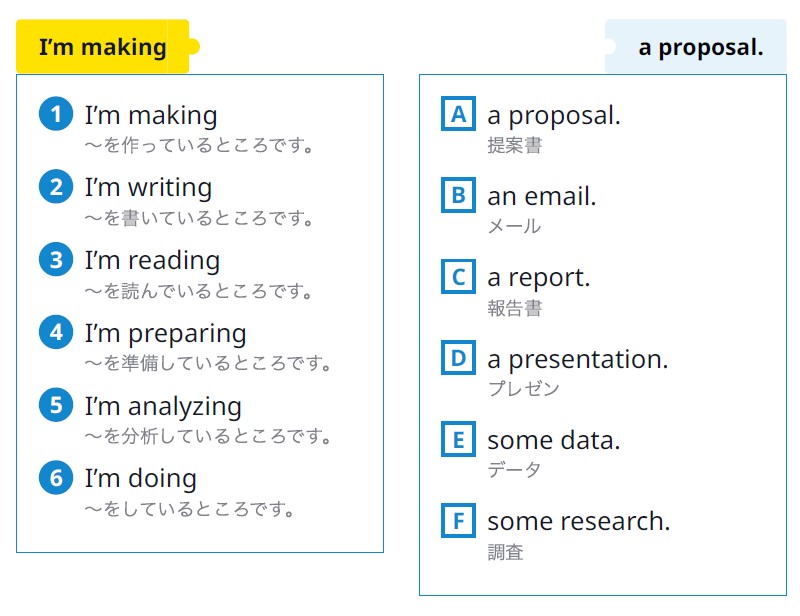Screen dimensions: 800x616
Task: Choose the phrase "I'm preparing"
Action: point(166,334)
